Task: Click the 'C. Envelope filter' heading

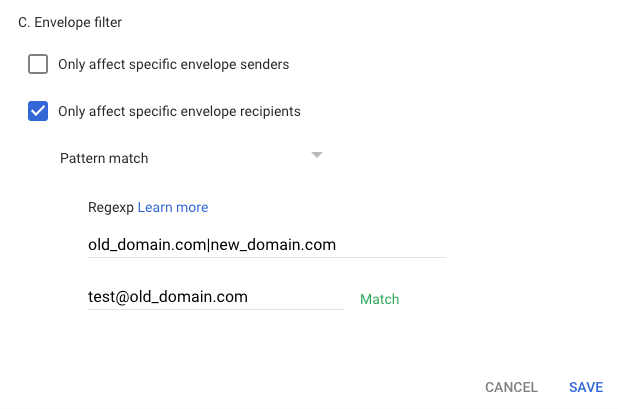Action: pos(77,21)
